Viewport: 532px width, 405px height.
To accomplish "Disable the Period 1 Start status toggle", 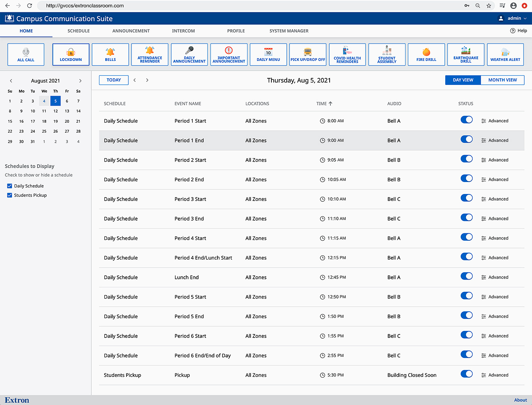I will 466,120.
